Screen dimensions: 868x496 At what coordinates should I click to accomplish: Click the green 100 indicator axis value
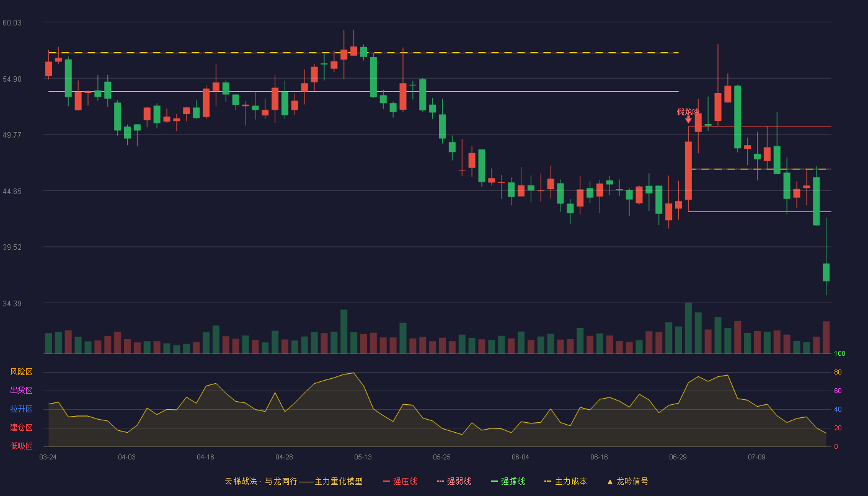tap(839, 353)
